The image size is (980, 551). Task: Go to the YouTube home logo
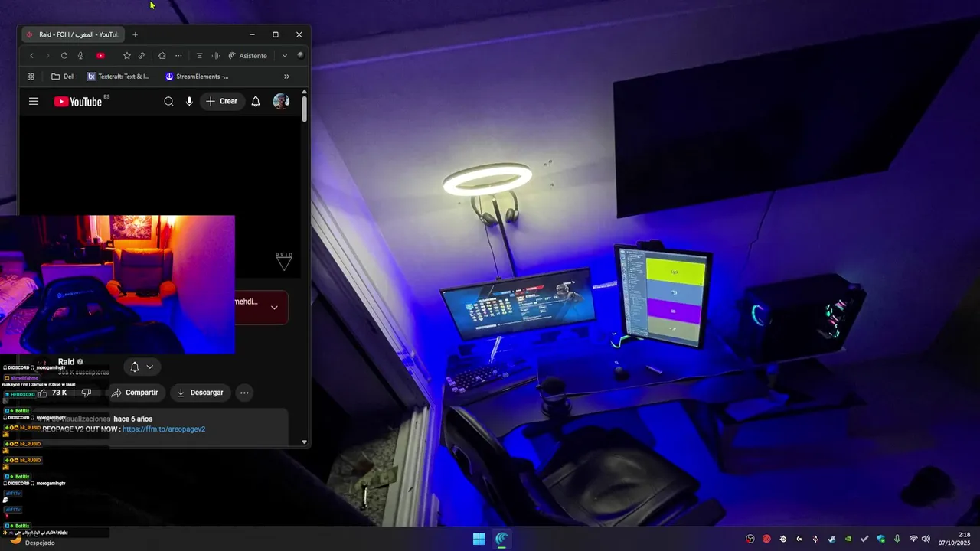pyautogui.click(x=78, y=101)
